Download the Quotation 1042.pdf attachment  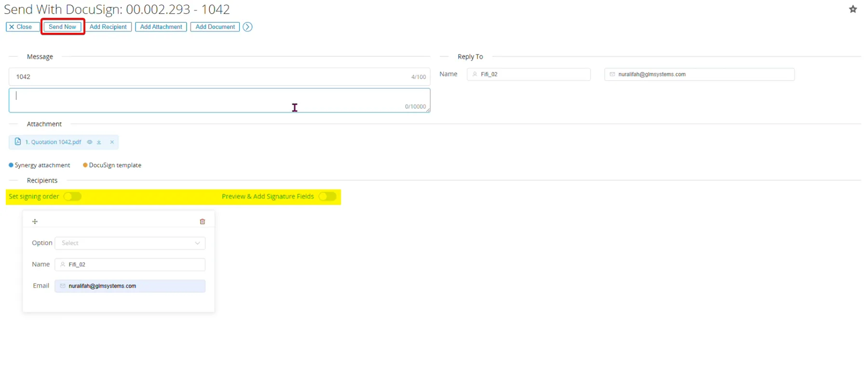(x=99, y=142)
